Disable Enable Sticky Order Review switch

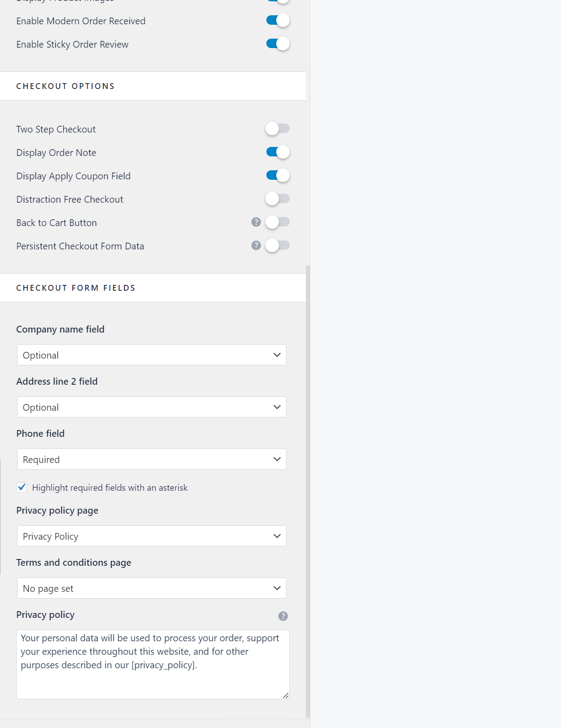point(278,44)
